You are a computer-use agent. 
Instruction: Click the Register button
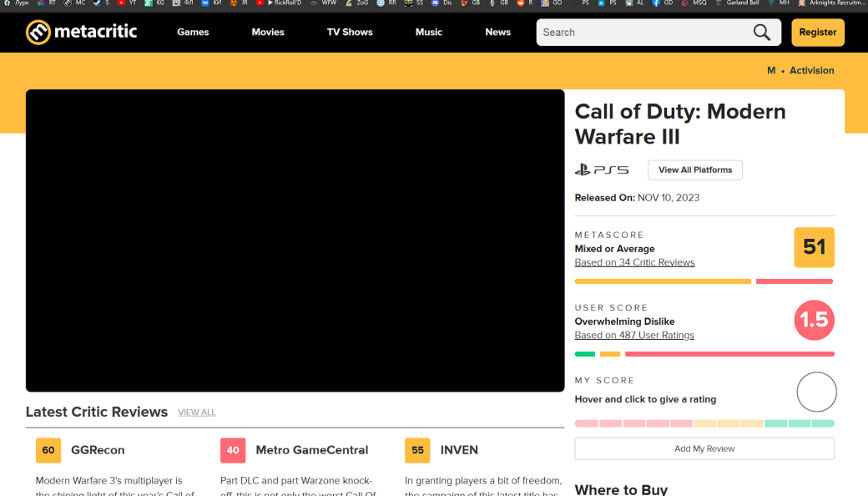(x=818, y=32)
